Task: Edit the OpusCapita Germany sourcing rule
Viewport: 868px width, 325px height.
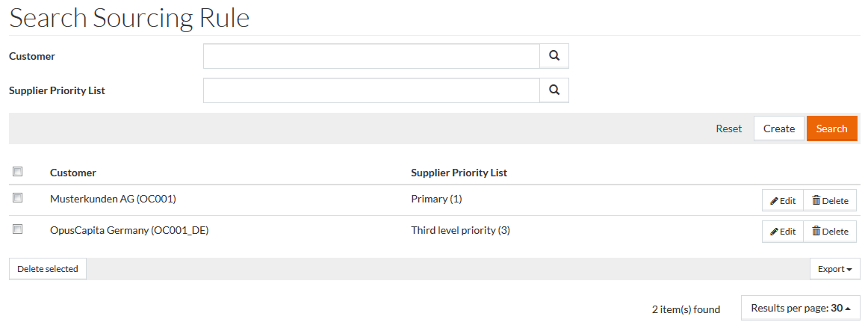Action: point(783,232)
